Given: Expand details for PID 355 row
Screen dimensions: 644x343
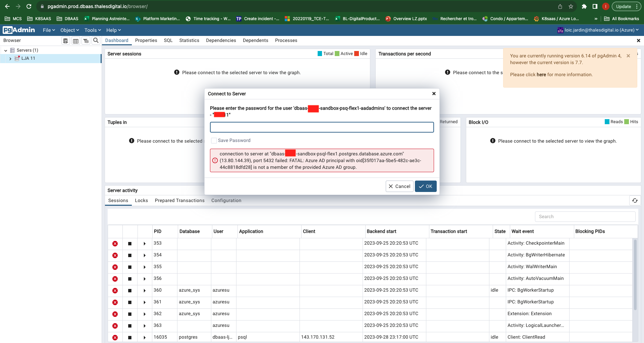Looking at the screenshot, I should pos(145,267).
